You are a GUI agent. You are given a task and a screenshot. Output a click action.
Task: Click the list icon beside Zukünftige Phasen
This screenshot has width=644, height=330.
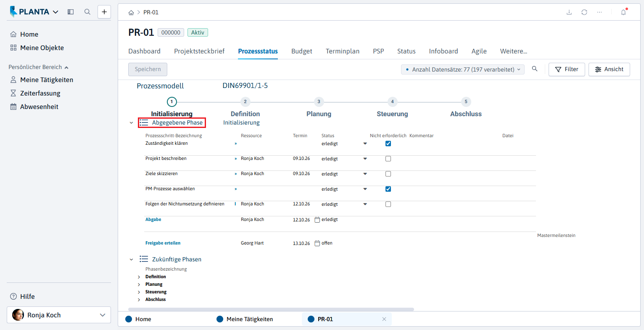pos(144,259)
